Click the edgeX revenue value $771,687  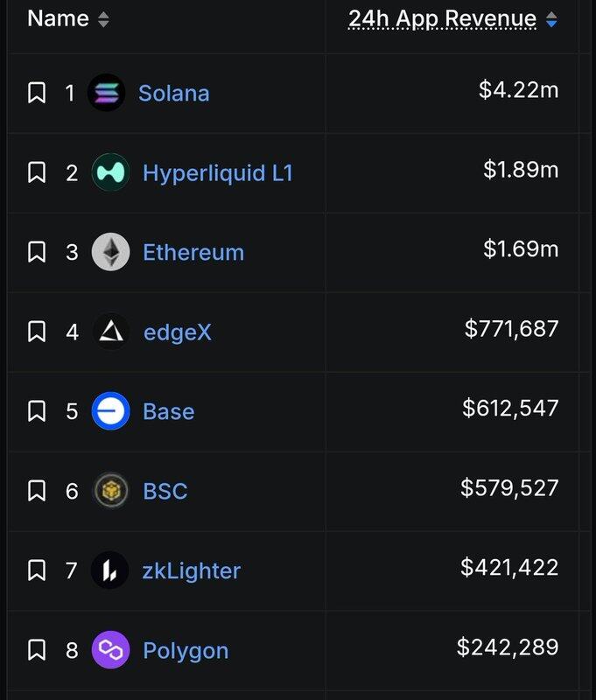click(x=511, y=329)
